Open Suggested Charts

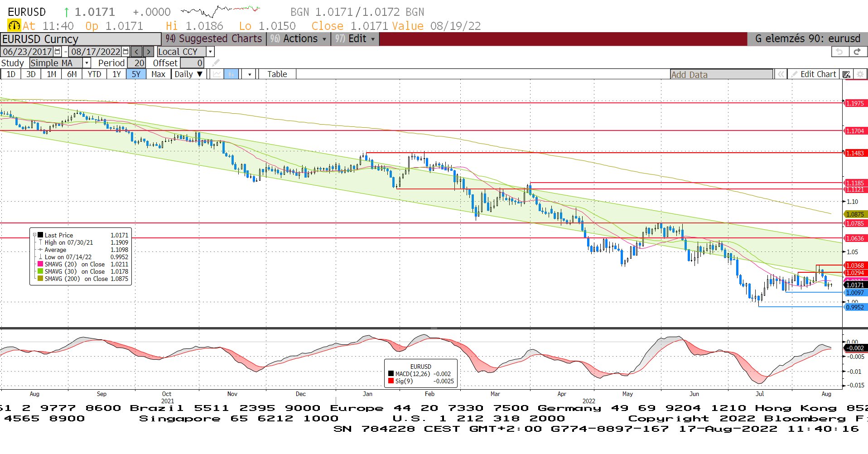click(214, 39)
